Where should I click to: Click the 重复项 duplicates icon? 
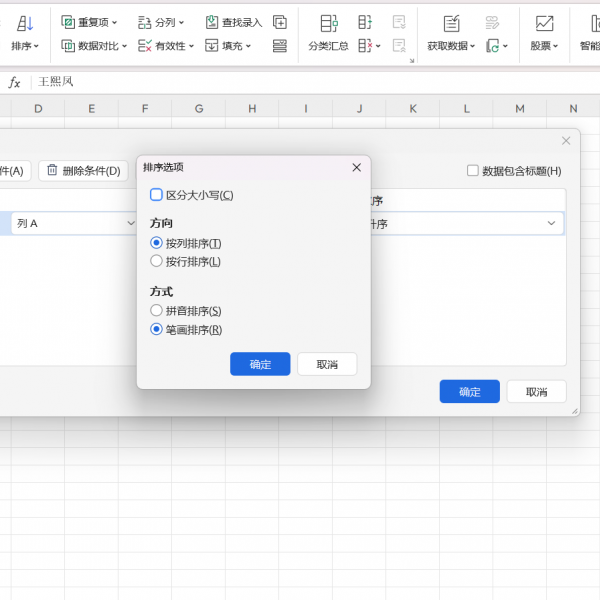[68, 22]
